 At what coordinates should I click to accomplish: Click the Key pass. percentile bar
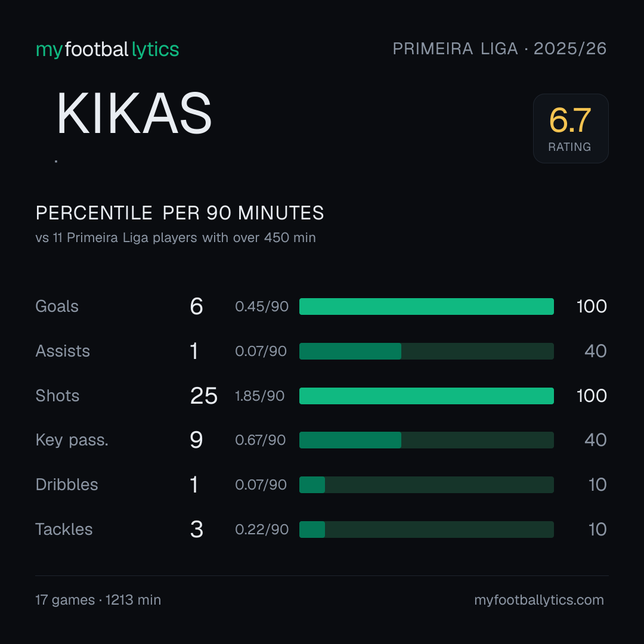pos(426,440)
